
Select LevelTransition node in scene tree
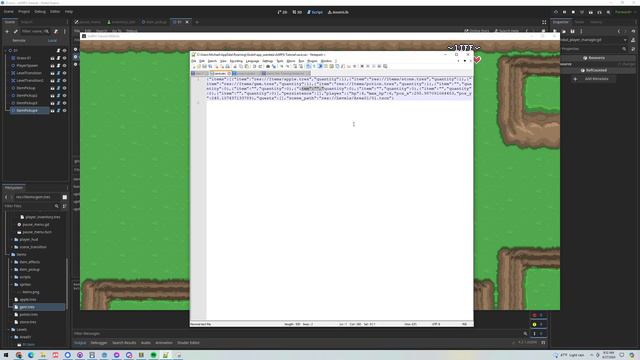click(29, 73)
